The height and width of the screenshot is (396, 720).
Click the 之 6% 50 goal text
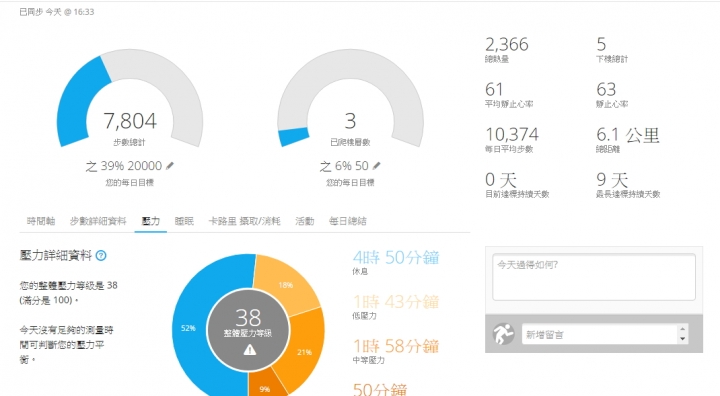[344, 166]
